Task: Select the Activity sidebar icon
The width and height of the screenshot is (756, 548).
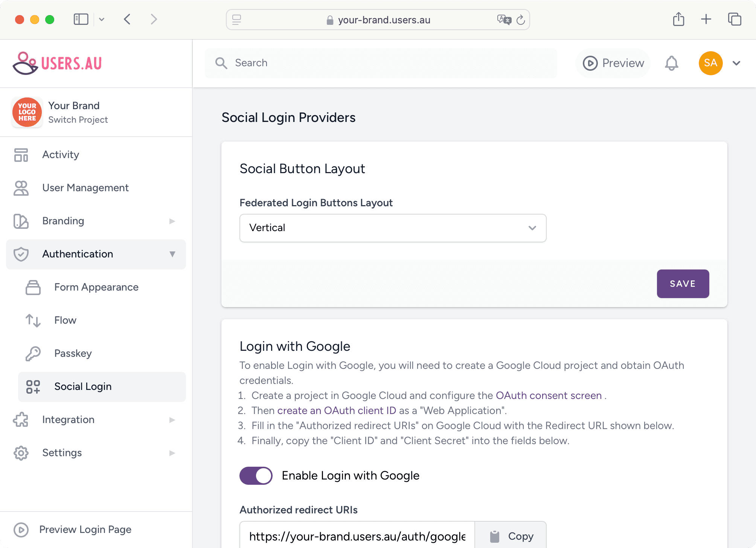Action: point(21,155)
